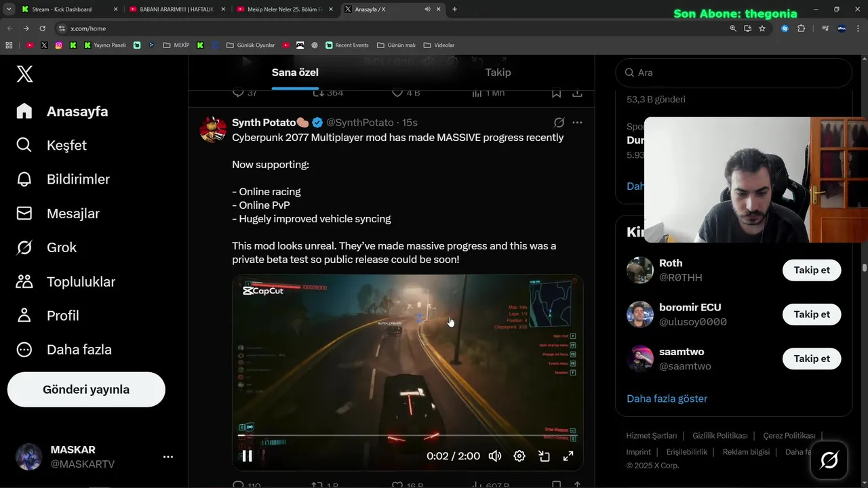Click the site info icon left of x.com/home
This screenshot has height=488, width=868.
click(62, 28)
